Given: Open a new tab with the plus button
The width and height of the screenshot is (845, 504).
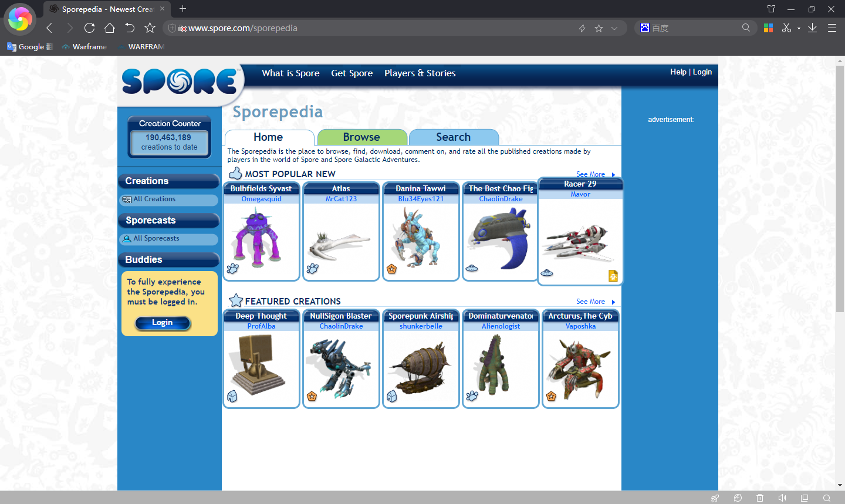Looking at the screenshot, I should pyautogui.click(x=182, y=8).
